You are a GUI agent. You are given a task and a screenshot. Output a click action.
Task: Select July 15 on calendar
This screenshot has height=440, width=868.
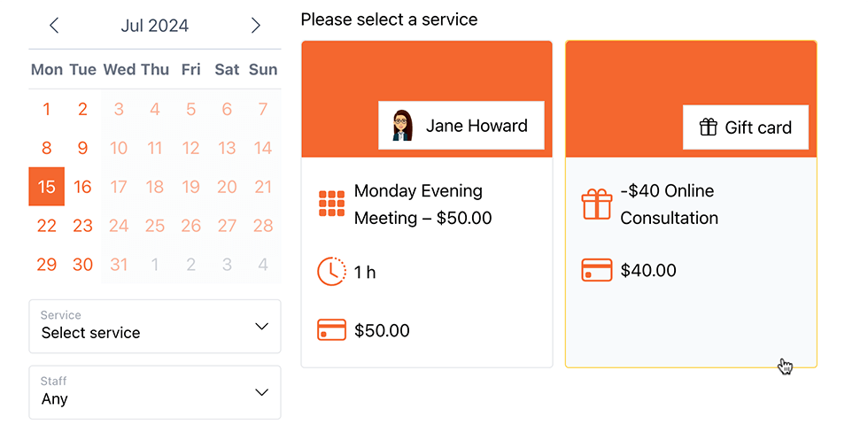point(47,187)
